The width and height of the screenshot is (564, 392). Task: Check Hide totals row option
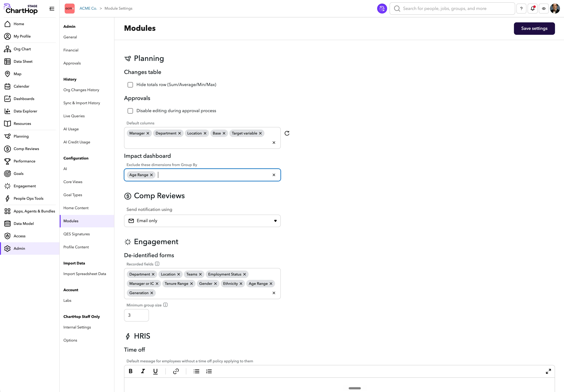pyautogui.click(x=130, y=85)
